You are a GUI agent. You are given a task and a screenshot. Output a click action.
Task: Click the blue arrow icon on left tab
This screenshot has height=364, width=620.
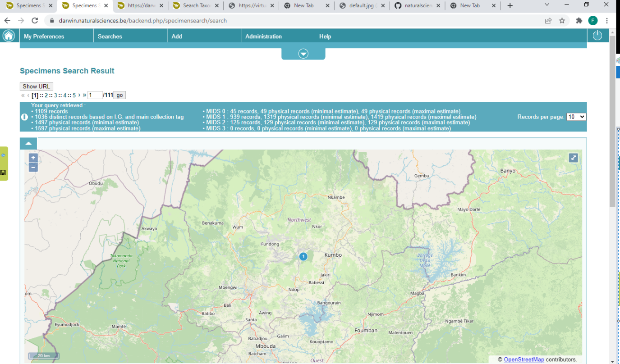pyautogui.click(x=3, y=155)
